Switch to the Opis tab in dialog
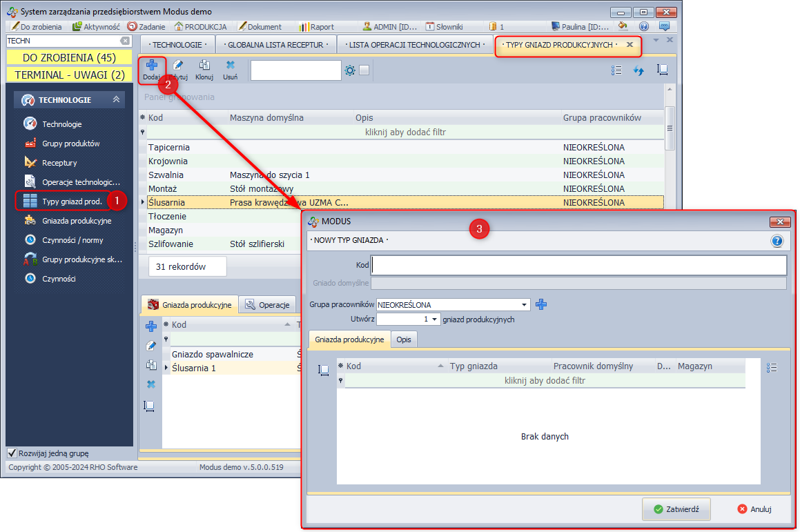The height and width of the screenshot is (532, 800). click(x=404, y=339)
